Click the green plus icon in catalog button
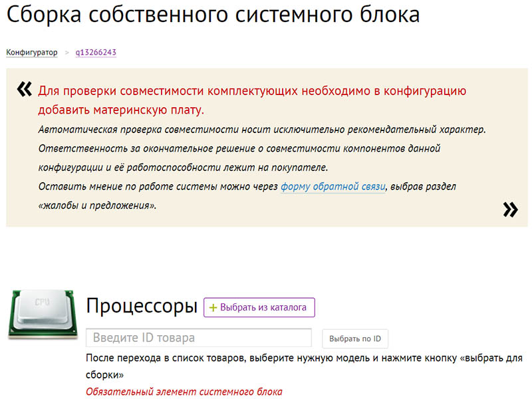 213,308
